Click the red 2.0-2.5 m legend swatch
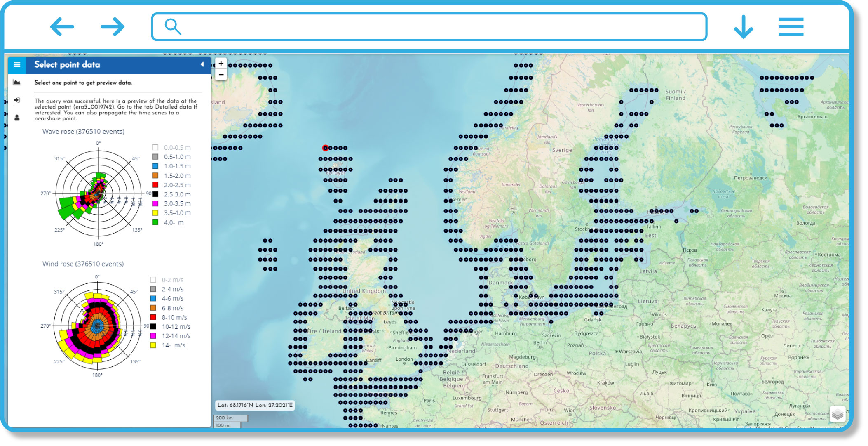Image resolution: width=868 pixels, height=446 pixels. 155,185
